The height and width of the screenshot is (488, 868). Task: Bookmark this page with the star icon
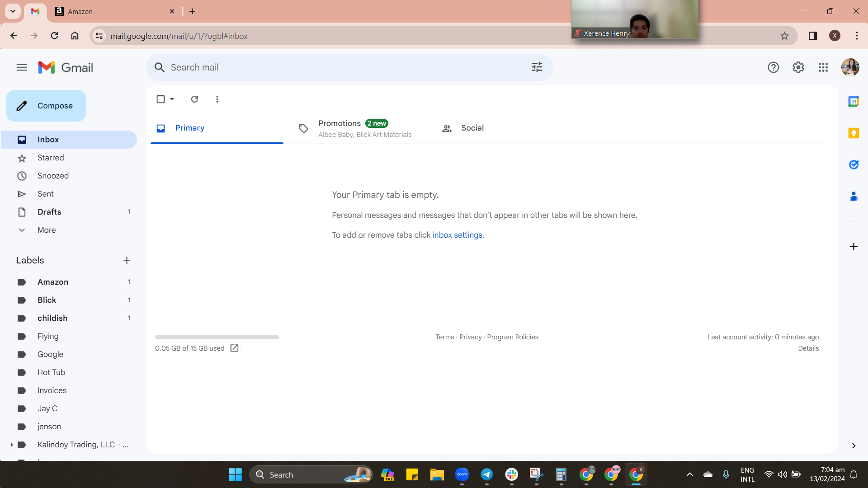pyautogui.click(x=784, y=36)
